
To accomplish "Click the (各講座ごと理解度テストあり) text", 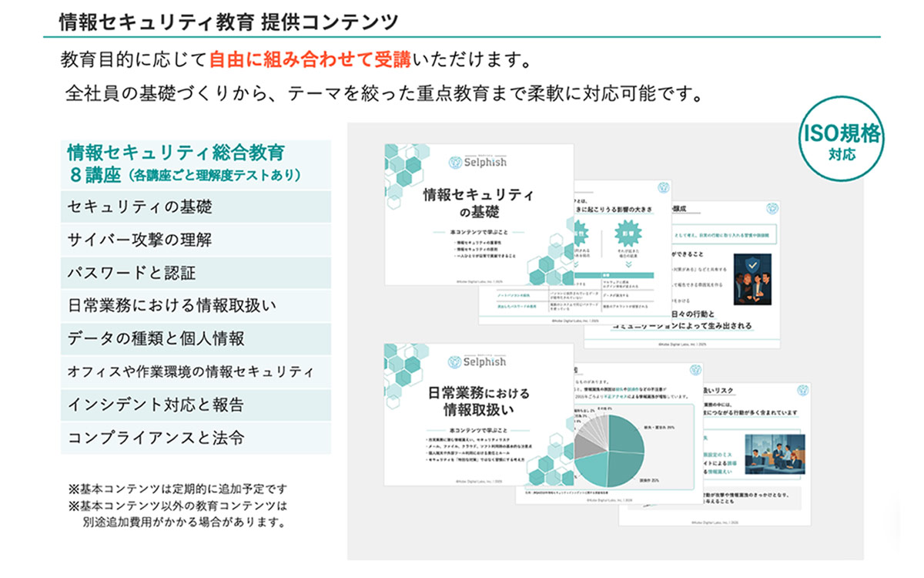I will [213, 176].
